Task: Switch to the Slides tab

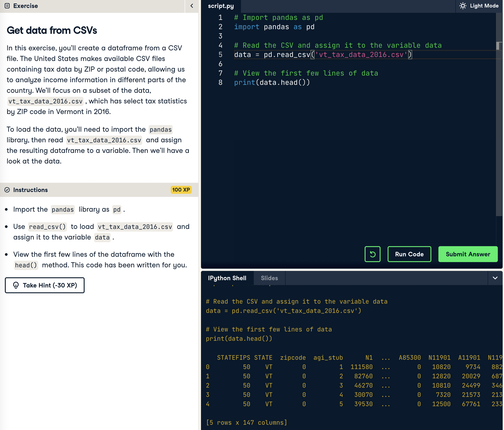Action: [269, 278]
